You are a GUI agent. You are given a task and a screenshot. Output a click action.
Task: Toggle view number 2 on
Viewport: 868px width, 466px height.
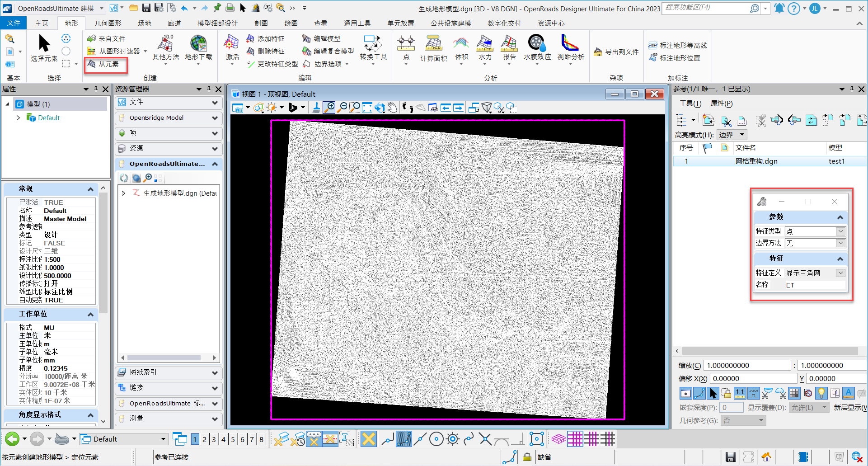205,439
